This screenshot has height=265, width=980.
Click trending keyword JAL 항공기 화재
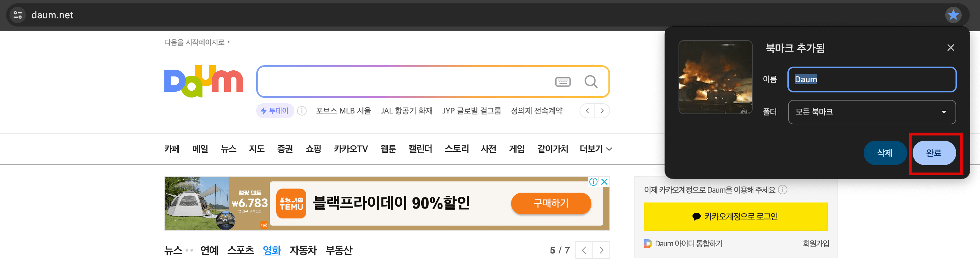(406, 111)
